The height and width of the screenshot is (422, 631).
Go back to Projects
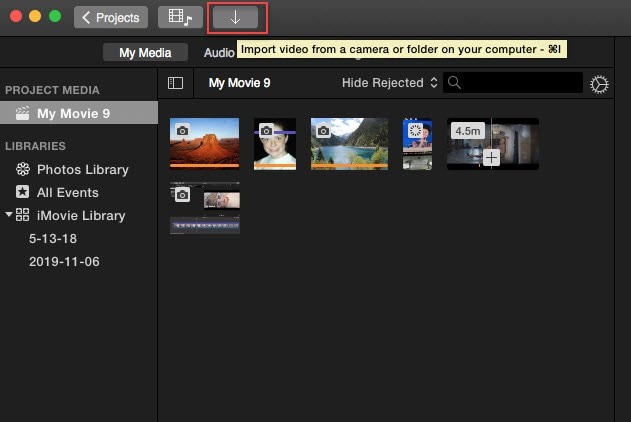(111, 17)
